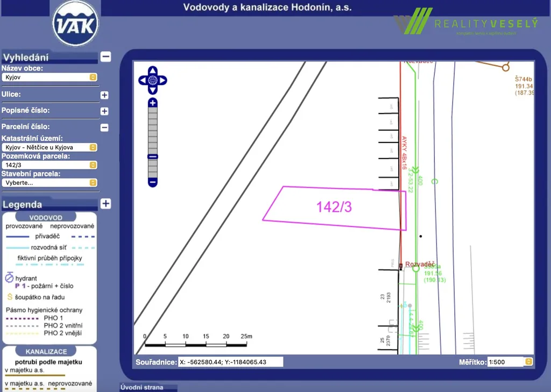Viewport: 551px width, 392px height.
Task: Expand the Legenda panel
Action: 106,204
